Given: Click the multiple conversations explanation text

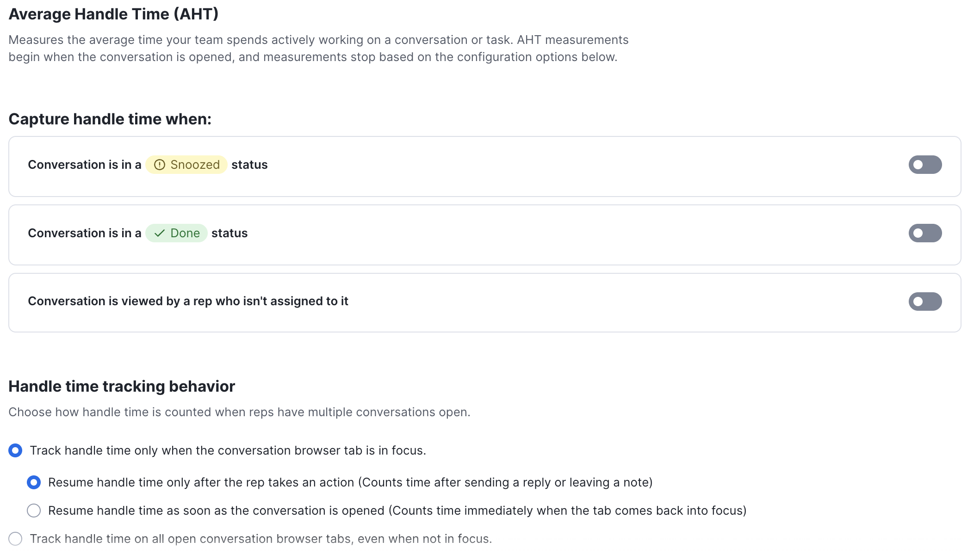Looking at the screenshot, I should [x=240, y=412].
